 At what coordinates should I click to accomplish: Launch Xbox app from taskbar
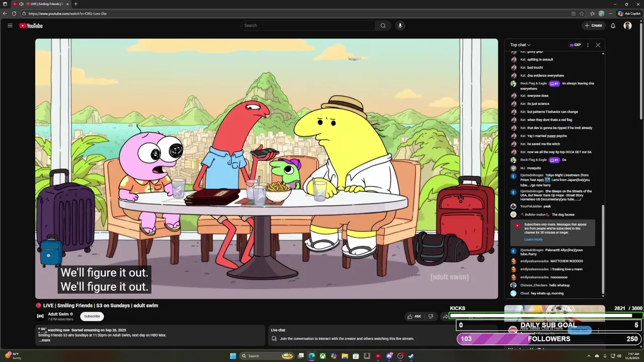(x=323, y=356)
